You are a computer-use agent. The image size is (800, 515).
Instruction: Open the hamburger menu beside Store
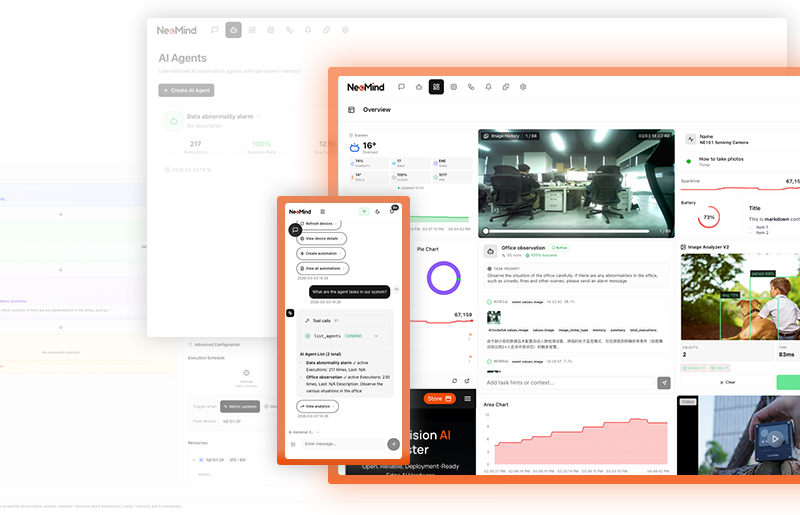pos(467,399)
